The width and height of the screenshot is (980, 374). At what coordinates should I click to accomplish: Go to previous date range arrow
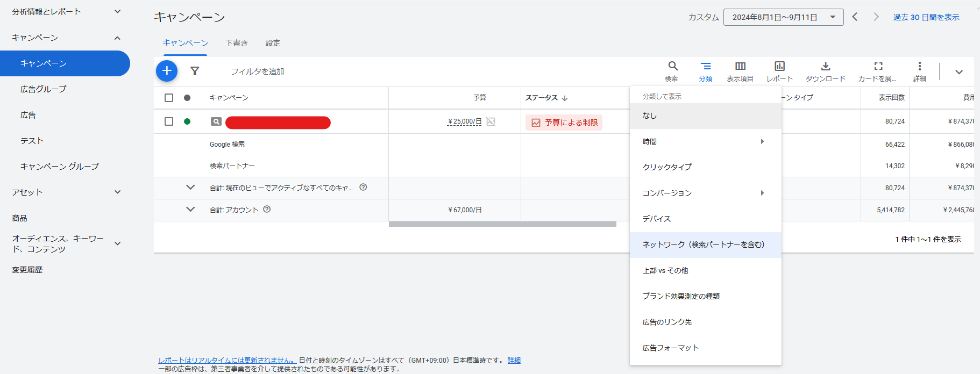(855, 17)
